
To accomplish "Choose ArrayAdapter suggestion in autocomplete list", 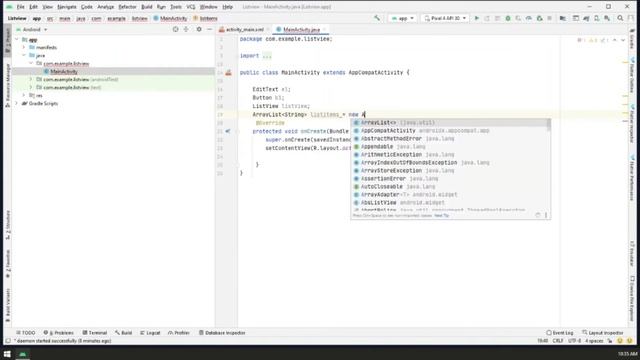I will 449,195.
